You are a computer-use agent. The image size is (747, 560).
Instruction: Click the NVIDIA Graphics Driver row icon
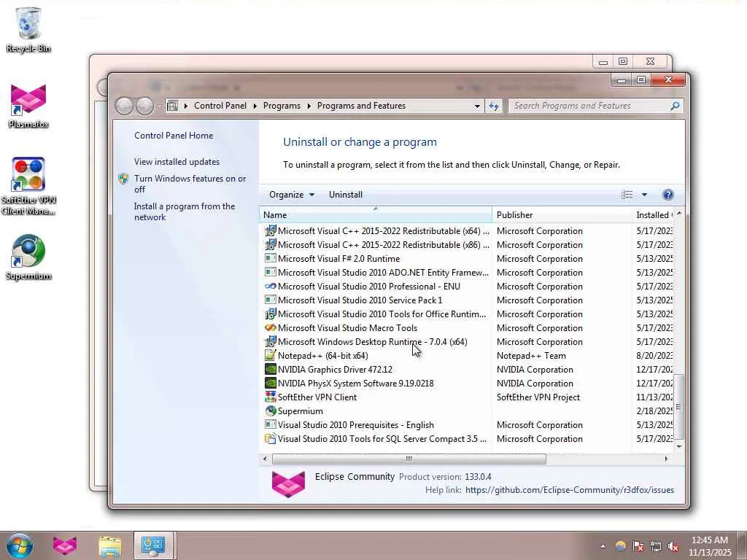tap(270, 369)
